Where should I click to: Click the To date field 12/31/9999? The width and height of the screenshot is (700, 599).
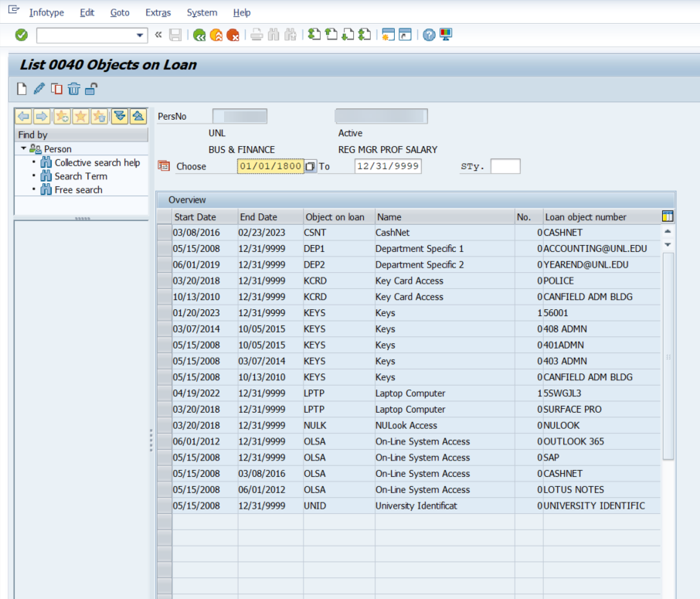pyautogui.click(x=388, y=166)
